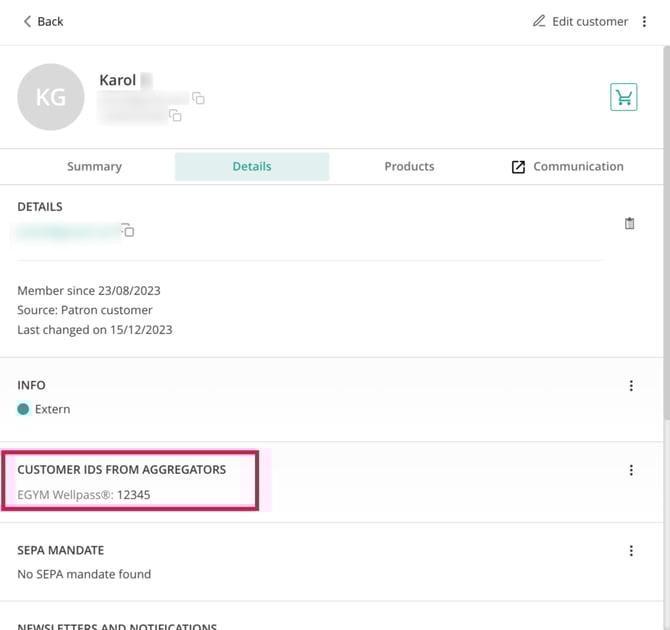
Task: Click the external link icon beside Communication
Action: [x=518, y=167]
